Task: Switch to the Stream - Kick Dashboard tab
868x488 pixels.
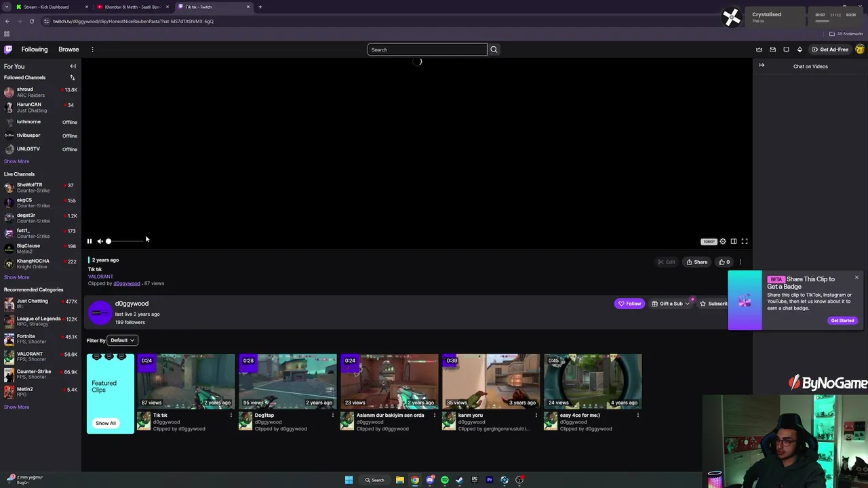Action: (51, 7)
